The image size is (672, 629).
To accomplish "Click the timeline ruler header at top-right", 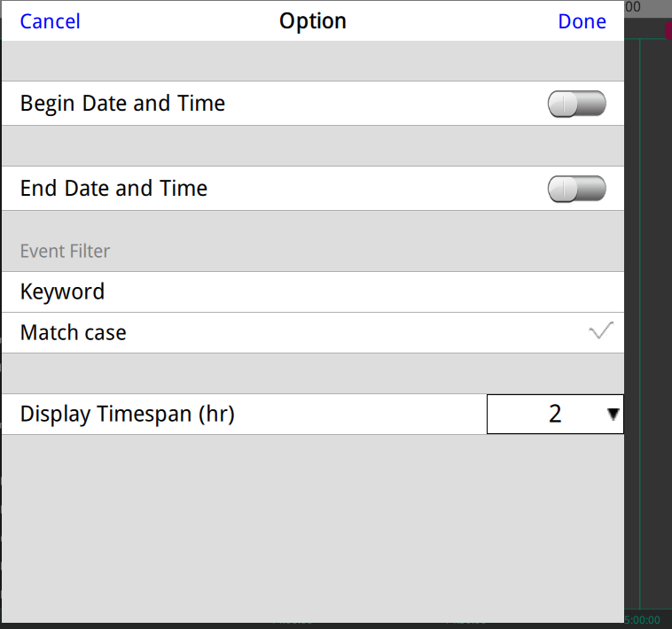I will (x=648, y=7).
